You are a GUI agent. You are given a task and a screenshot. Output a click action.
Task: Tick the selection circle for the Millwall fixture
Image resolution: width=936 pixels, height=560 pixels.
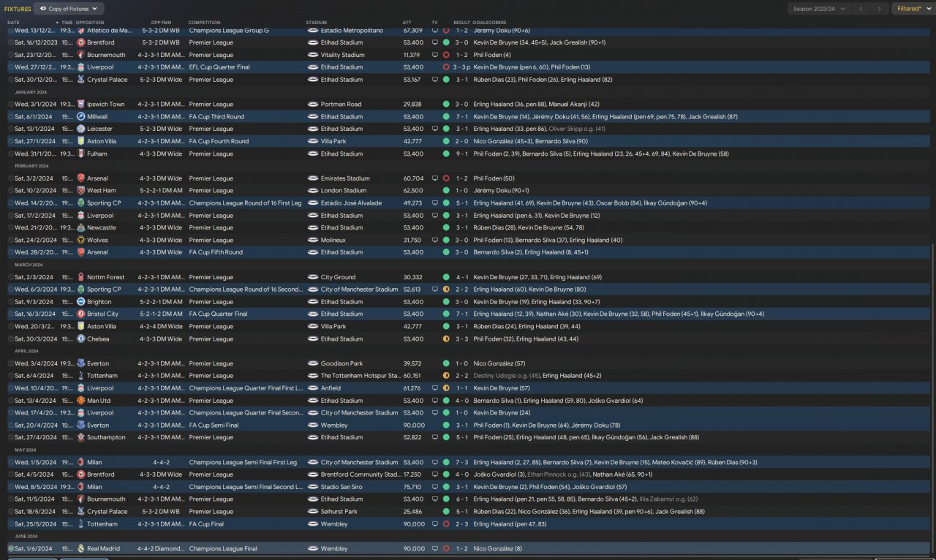[11, 116]
